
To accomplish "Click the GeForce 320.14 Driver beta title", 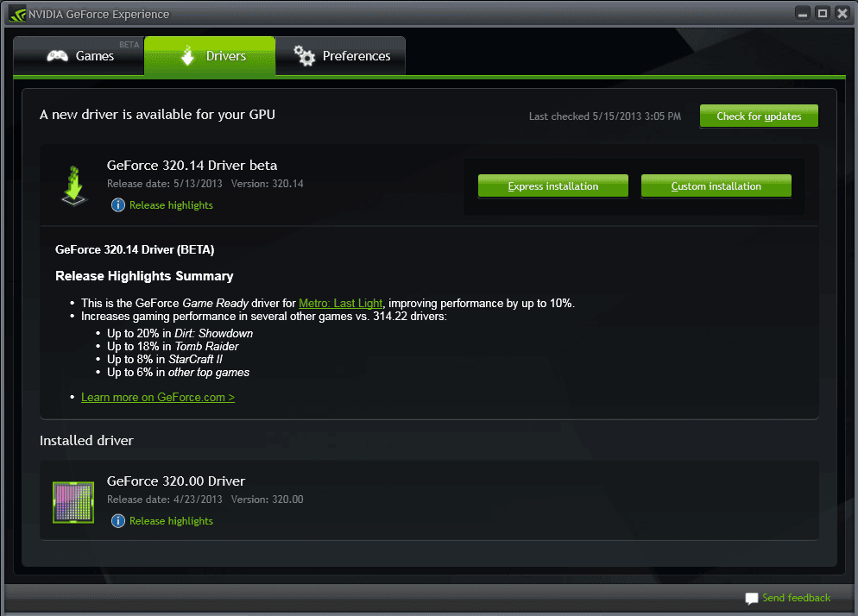I will (192, 165).
